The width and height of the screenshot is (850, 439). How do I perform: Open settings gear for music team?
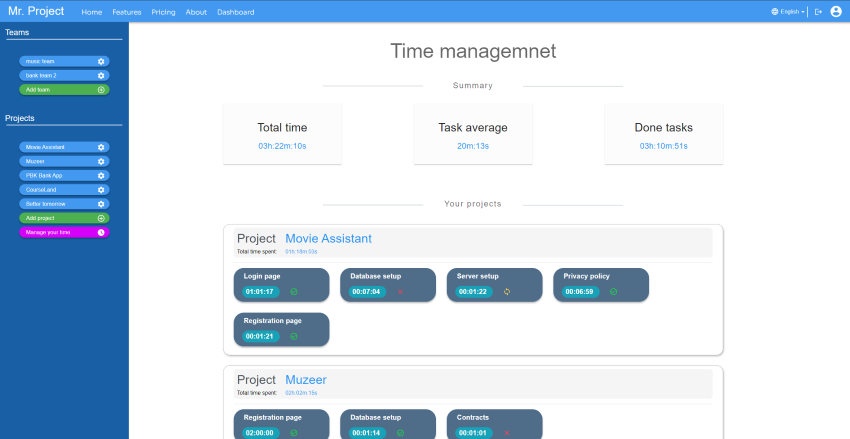(x=101, y=61)
